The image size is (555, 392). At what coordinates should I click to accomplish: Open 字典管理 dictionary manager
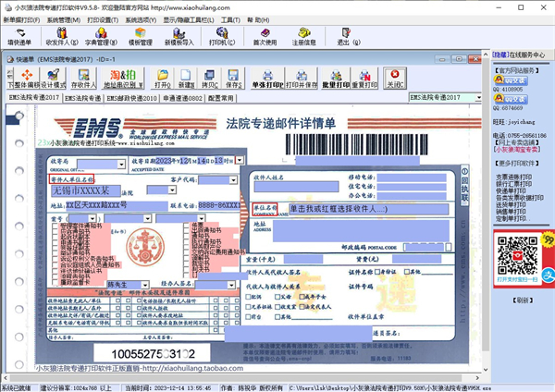101,37
